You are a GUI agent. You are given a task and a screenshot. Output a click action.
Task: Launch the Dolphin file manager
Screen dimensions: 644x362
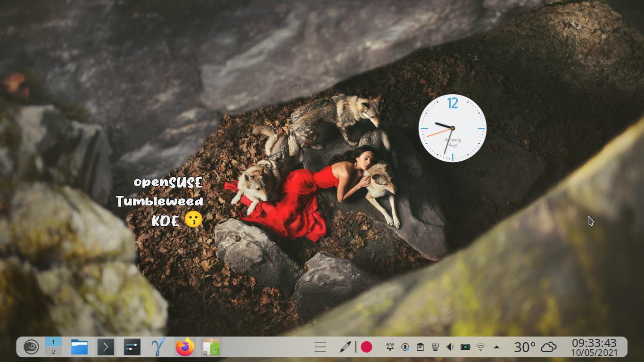[79, 347]
